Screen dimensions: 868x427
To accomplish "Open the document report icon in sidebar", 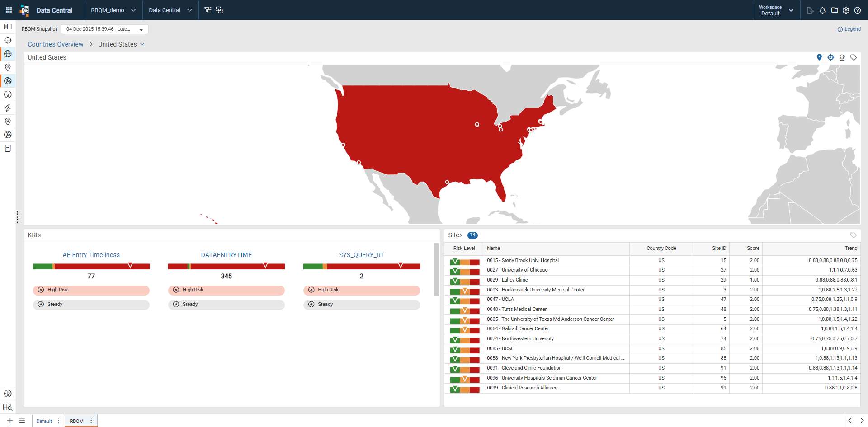I will (8, 148).
